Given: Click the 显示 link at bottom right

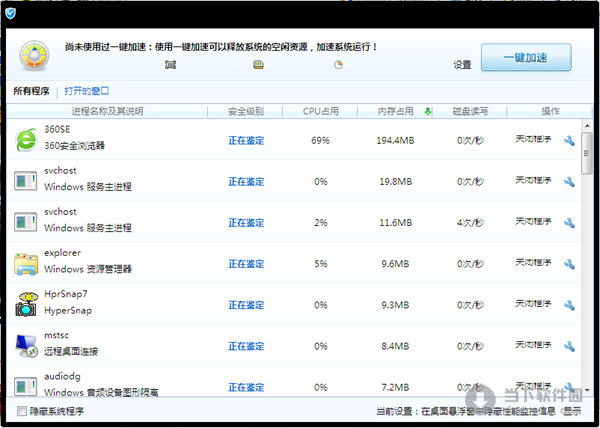Looking at the screenshot, I should (572, 411).
